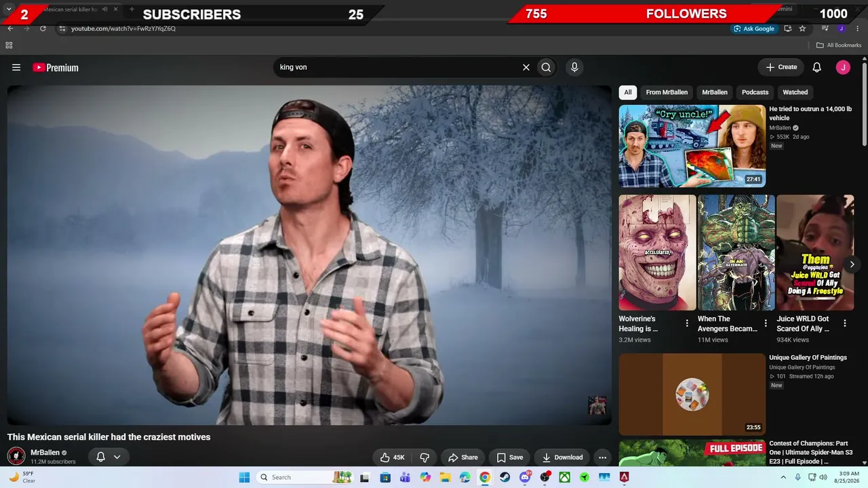The width and height of the screenshot is (868, 488).
Task: Open MrBallen channel name link
Action: (45, 452)
